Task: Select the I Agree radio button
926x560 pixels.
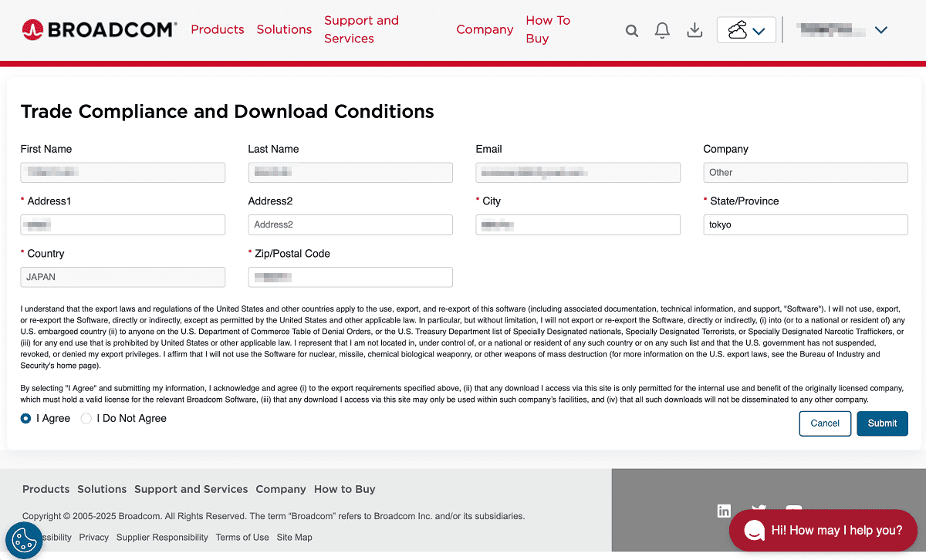Action: [x=26, y=418]
